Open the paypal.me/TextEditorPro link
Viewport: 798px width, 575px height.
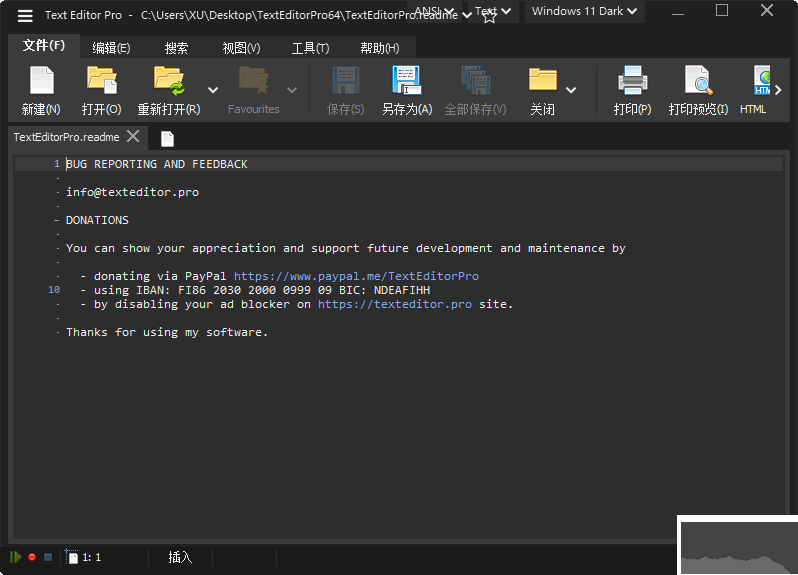(356, 276)
